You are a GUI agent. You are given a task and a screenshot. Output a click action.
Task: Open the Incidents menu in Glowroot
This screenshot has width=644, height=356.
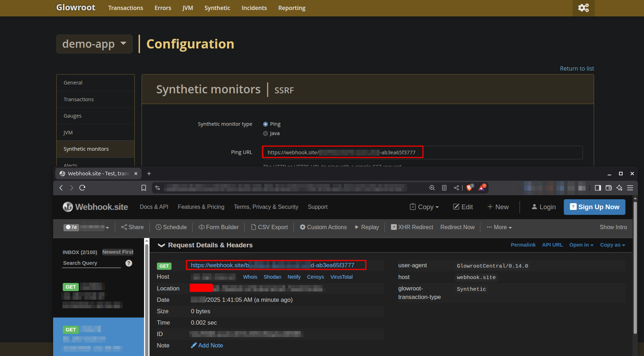tap(254, 8)
